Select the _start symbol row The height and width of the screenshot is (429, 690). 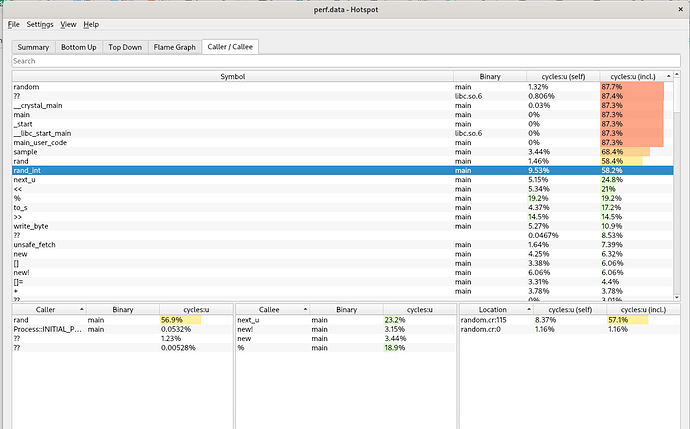tap(343, 124)
